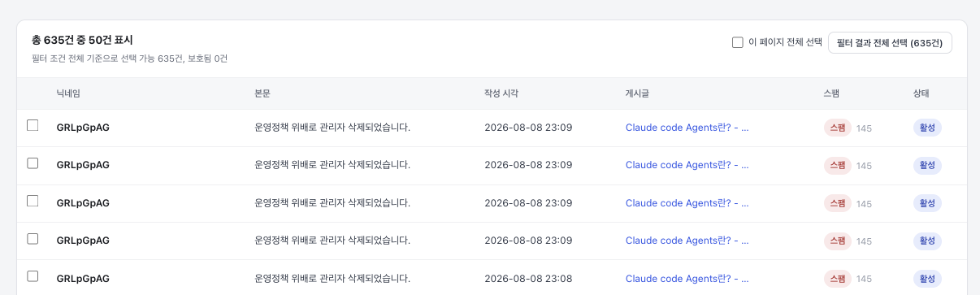The height and width of the screenshot is (295, 980).
Task: Click the 활성 badge in the third row
Action: pyautogui.click(x=927, y=203)
